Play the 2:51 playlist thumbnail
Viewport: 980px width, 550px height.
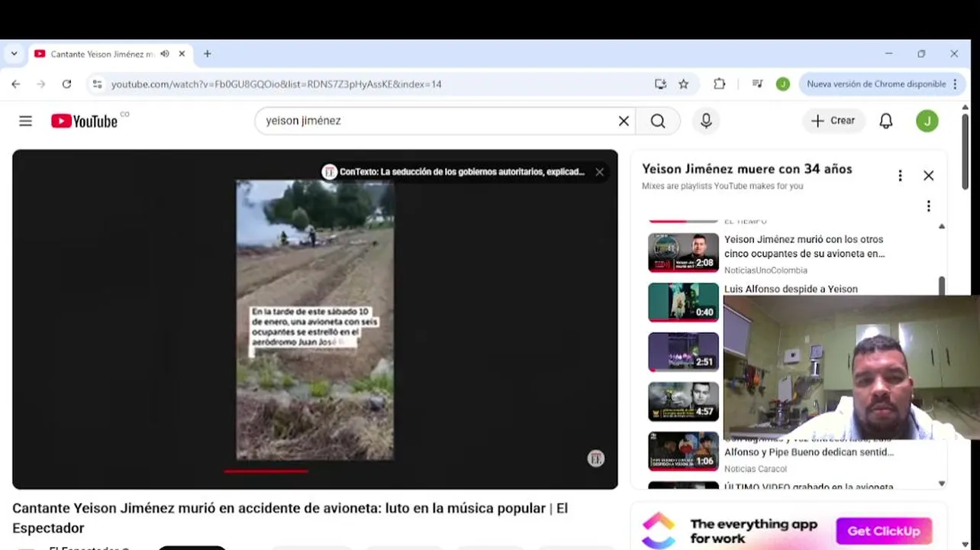(683, 351)
